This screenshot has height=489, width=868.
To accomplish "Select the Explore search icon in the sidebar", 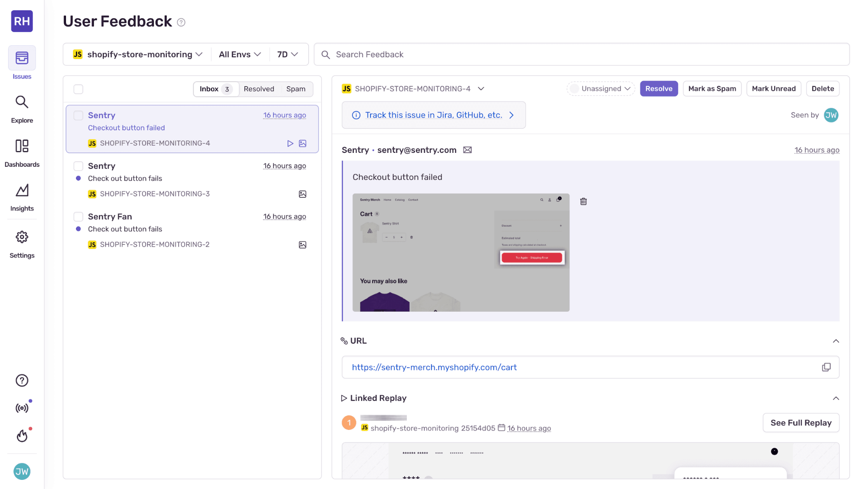I will pyautogui.click(x=22, y=102).
